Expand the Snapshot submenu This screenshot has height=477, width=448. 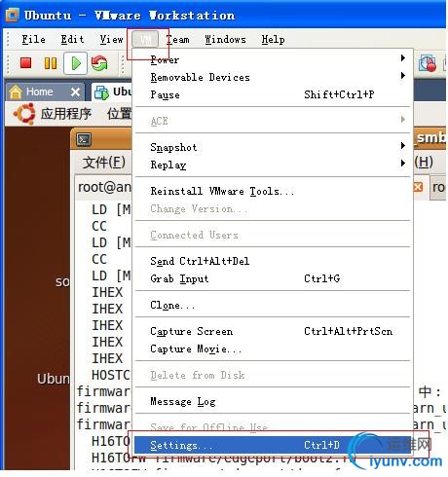coord(273,147)
